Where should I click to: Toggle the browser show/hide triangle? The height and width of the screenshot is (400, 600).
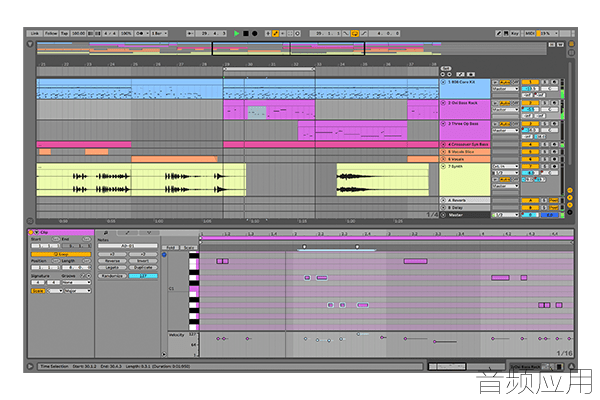(x=30, y=44)
